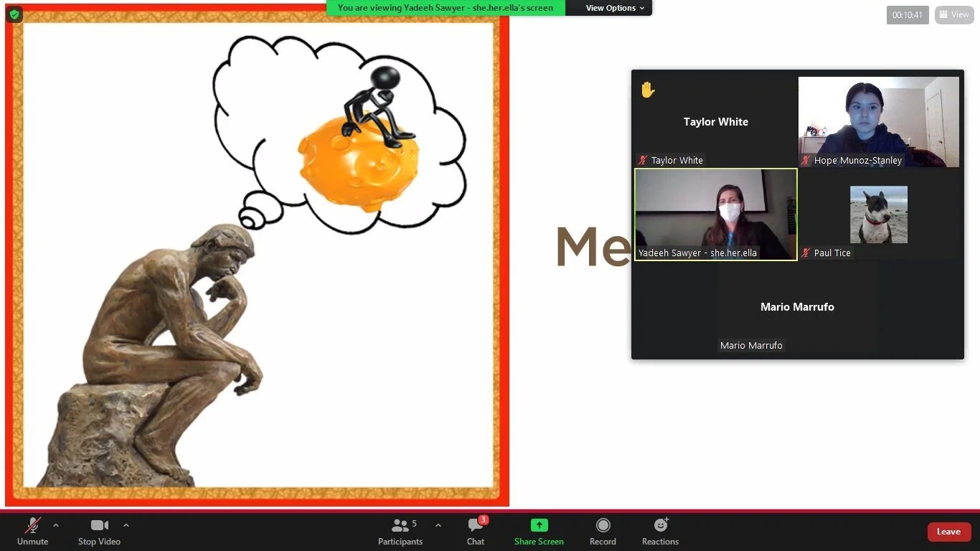Expand video options arrow next to Stop Video
The image size is (980, 551).
pyautogui.click(x=126, y=525)
